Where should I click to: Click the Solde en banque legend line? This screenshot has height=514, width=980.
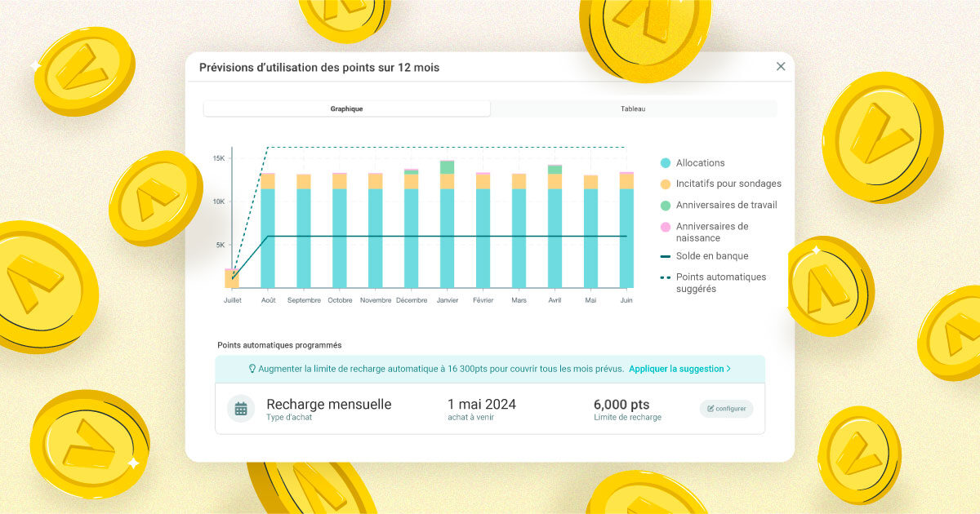[666, 256]
